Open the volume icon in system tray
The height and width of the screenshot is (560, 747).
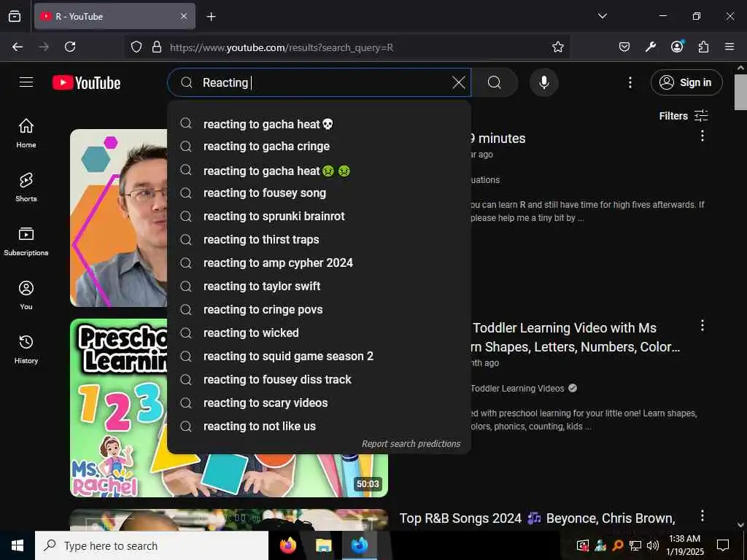[x=653, y=545]
